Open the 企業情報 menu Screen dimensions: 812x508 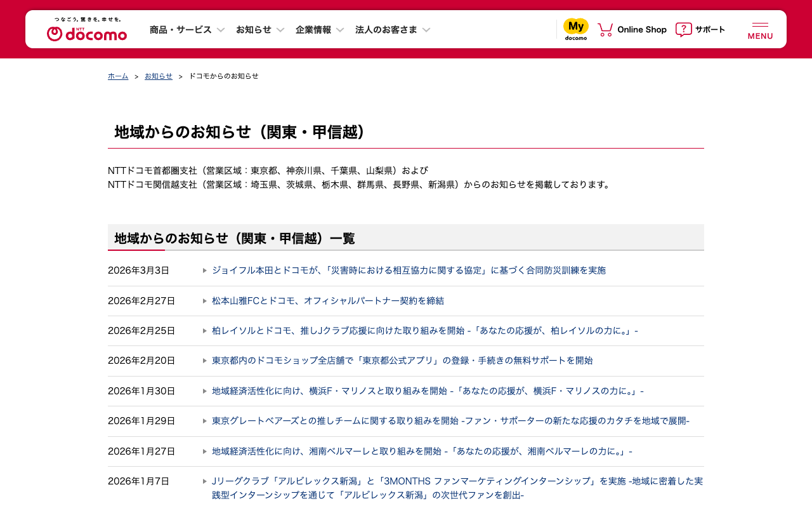click(x=313, y=30)
